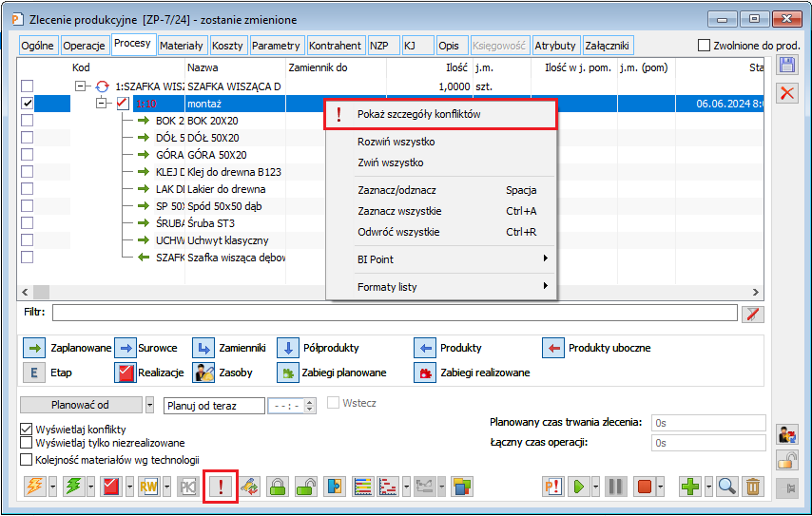Select Pokaż szczegóły konfliktów menu item
The height and width of the screenshot is (516, 812).
tap(440, 114)
